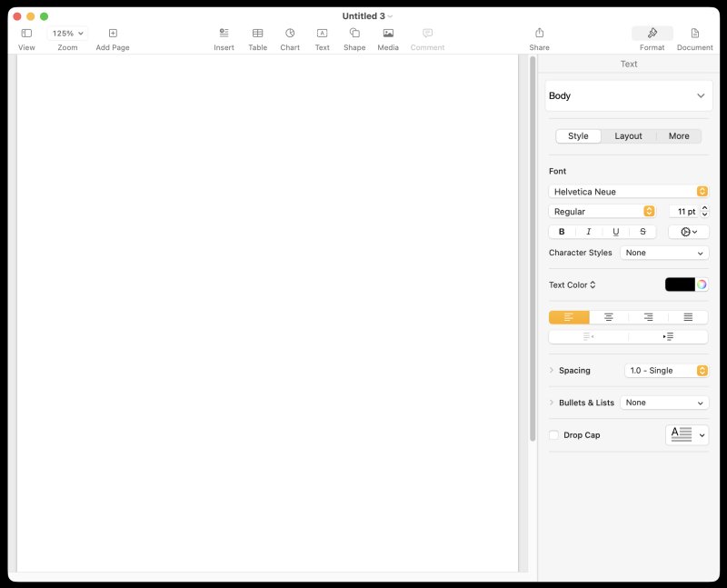727x588 pixels.
Task: Open the Insert menu icon
Action: click(x=224, y=34)
